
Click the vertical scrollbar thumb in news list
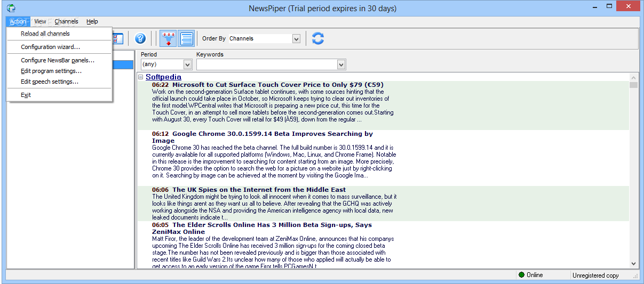tap(633, 85)
